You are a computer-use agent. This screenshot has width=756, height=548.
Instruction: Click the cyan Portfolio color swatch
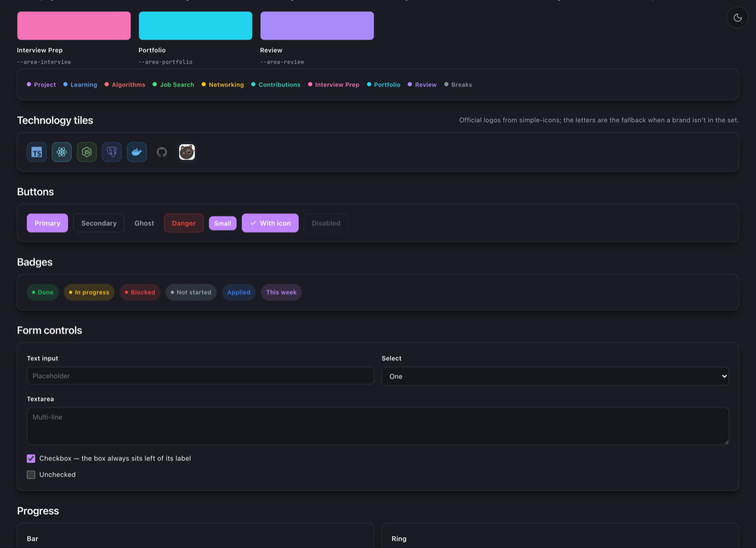pyautogui.click(x=195, y=26)
